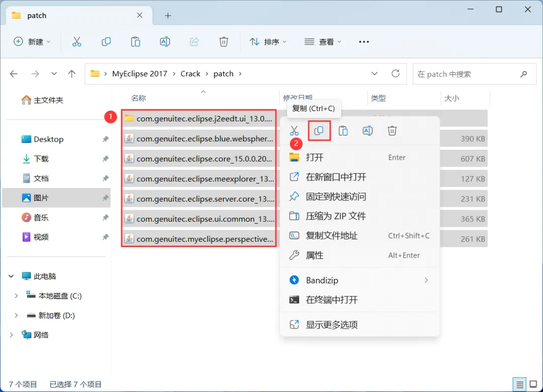543x392 pixels.
Task: Click the Share icon in the top toolbar
Action: (x=194, y=42)
